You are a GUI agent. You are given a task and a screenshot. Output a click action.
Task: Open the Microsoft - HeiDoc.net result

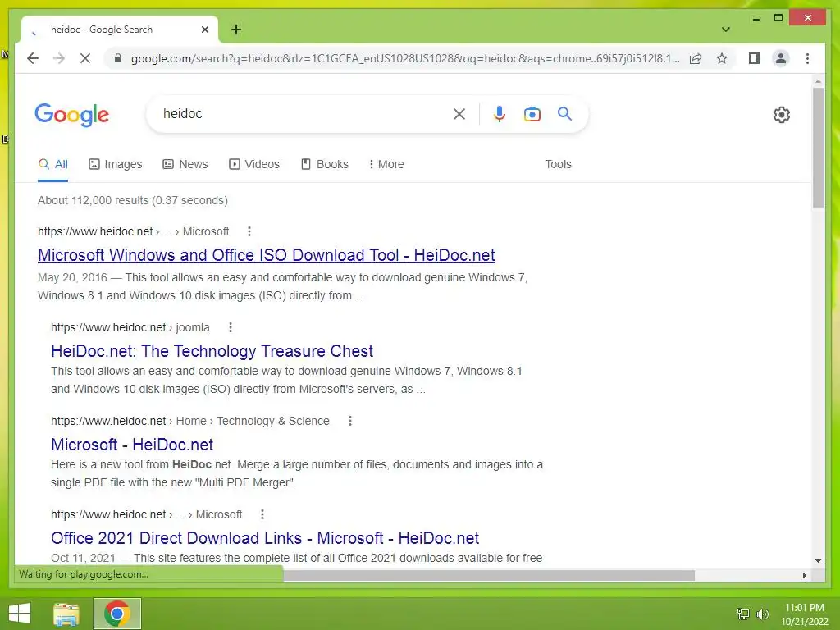[132, 444]
